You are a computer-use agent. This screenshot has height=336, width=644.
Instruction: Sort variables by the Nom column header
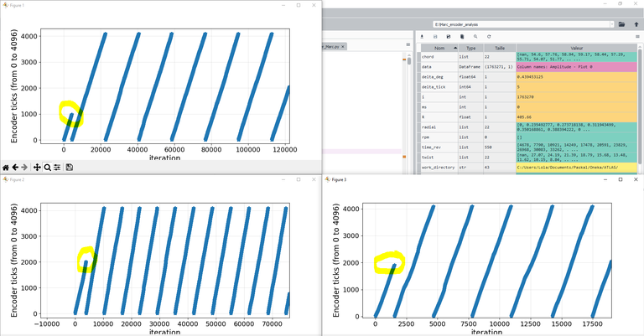pyautogui.click(x=439, y=49)
